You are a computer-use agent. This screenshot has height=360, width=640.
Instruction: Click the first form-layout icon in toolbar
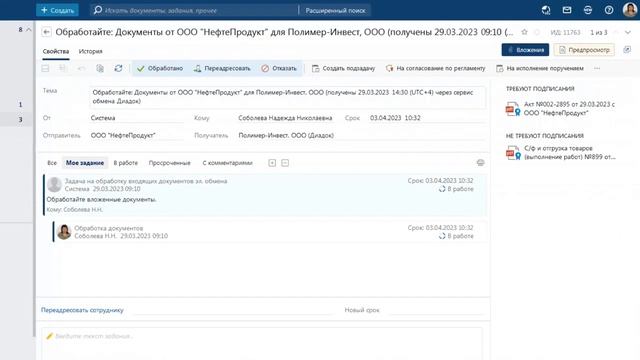45,68
